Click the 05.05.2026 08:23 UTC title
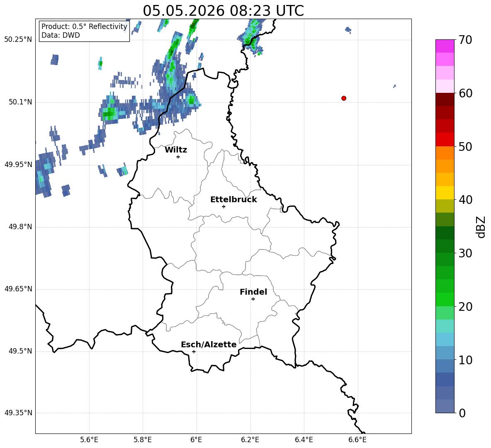Screen dimensions: 491x448 click(x=223, y=11)
